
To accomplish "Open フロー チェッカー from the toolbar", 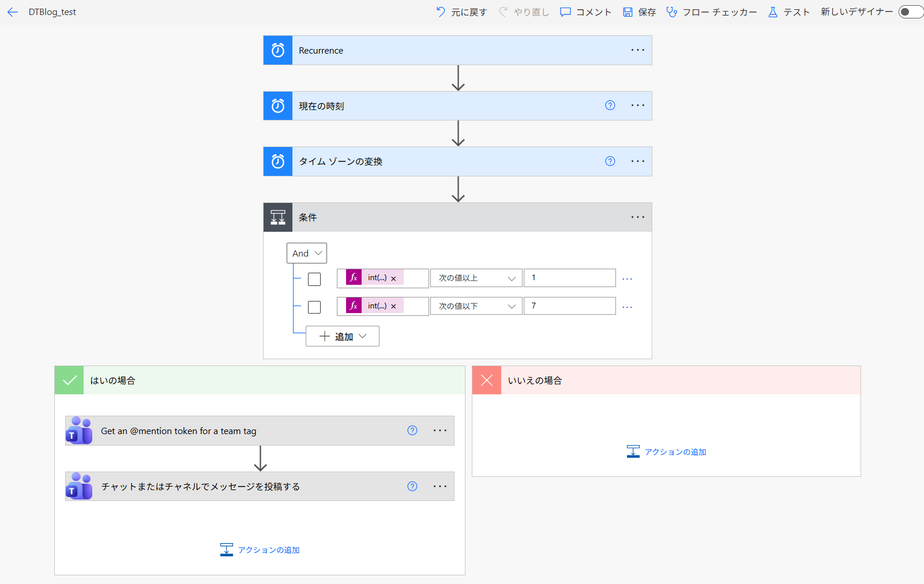I will 712,12.
